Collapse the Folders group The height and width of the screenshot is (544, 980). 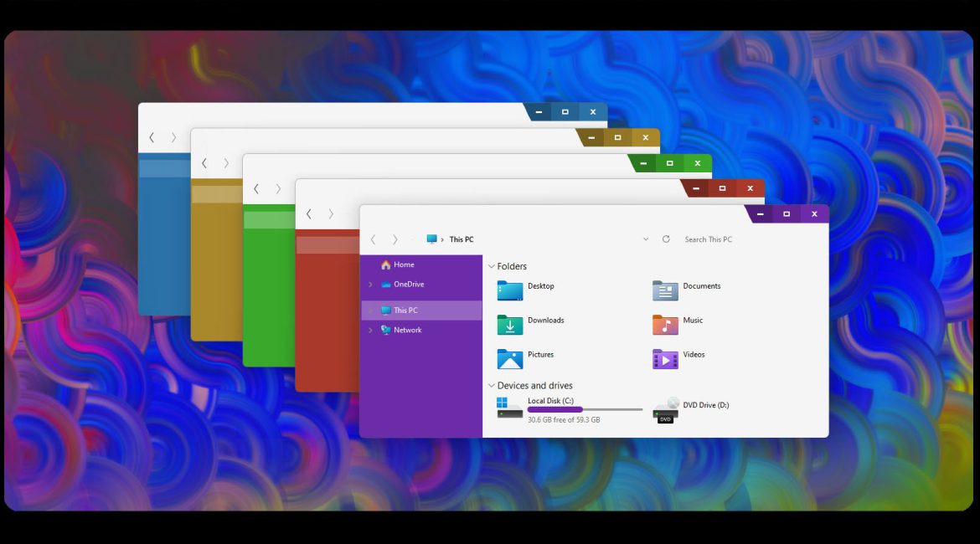[x=491, y=267]
